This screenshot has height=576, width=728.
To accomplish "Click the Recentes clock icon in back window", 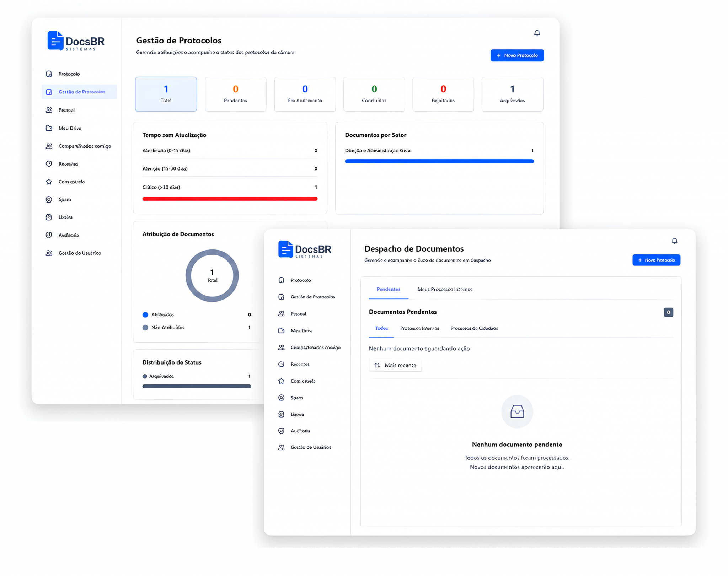I will 49,164.
